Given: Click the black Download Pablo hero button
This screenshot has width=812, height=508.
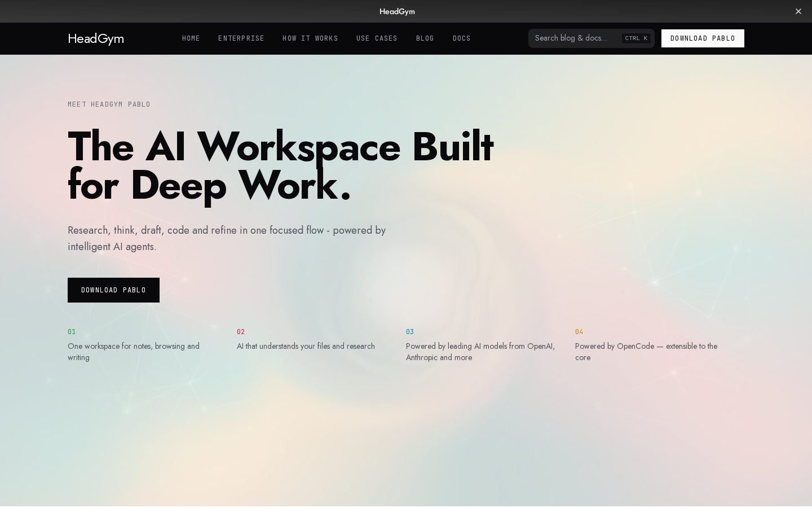Looking at the screenshot, I should pyautogui.click(x=113, y=290).
